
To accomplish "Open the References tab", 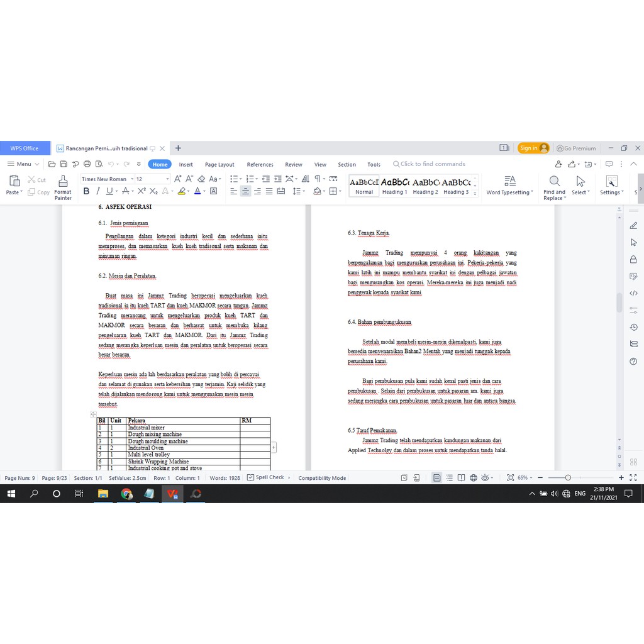I will pyautogui.click(x=260, y=165).
